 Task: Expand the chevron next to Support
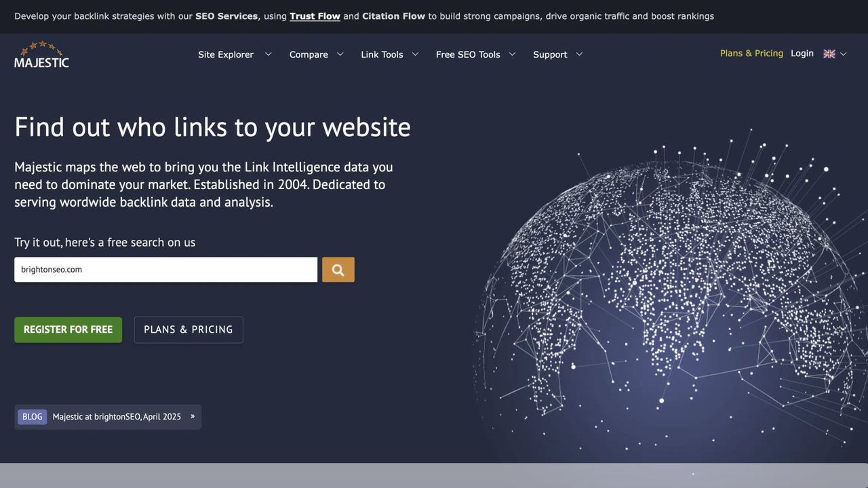pyautogui.click(x=579, y=54)
